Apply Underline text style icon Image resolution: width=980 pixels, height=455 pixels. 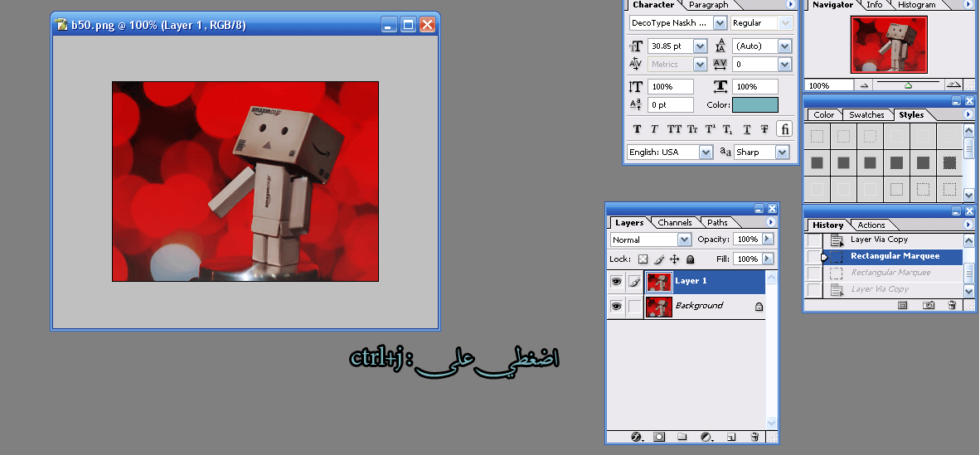click(747, 129)
